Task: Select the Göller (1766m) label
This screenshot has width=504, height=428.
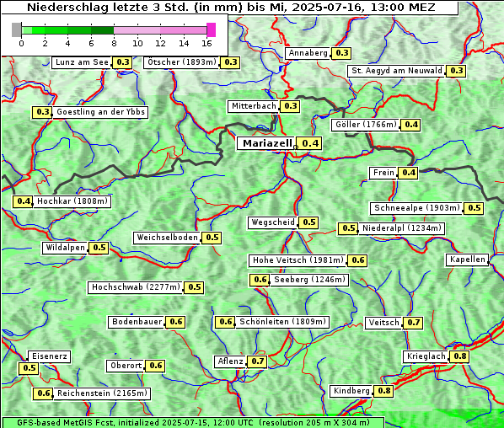Action: tap(366, 125)
